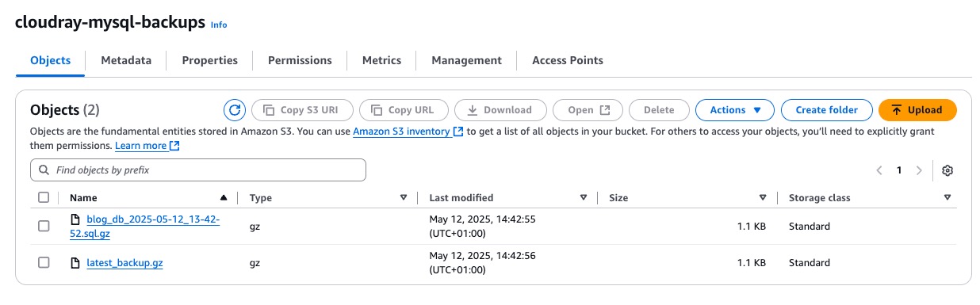The height and width of the screenshot is (305, 980).
Task: Sort by Type column arrow
Action: tap(404, 198)
